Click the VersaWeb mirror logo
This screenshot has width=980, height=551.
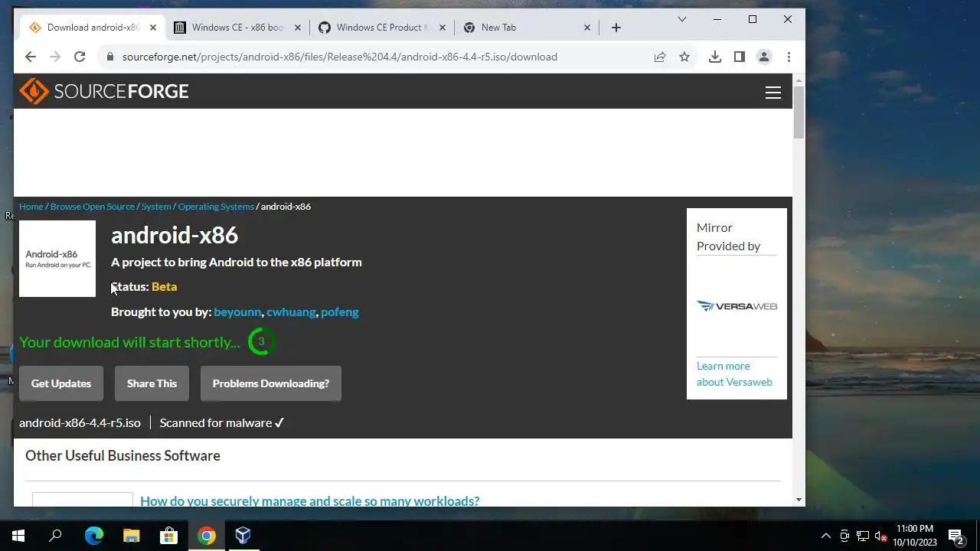(737, 306)
